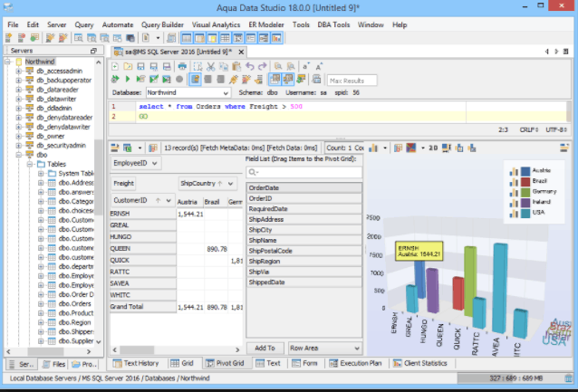
Task: Click the Brazil red color swatch in legend
Action: 525,181
